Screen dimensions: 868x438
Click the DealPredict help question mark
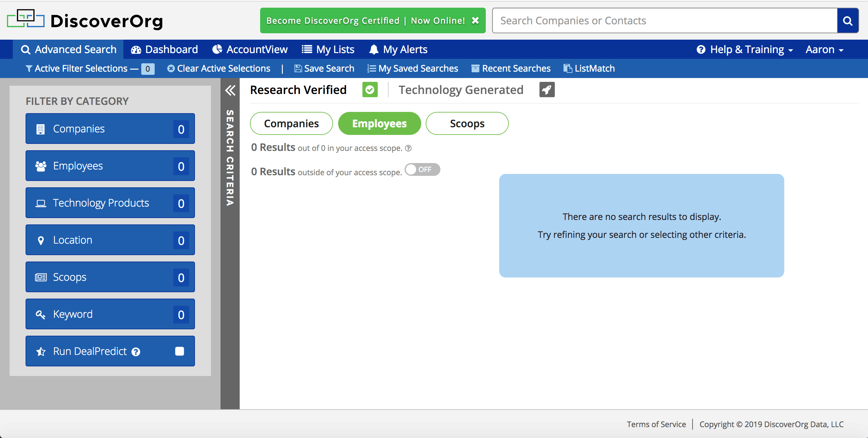click(136, 352)
